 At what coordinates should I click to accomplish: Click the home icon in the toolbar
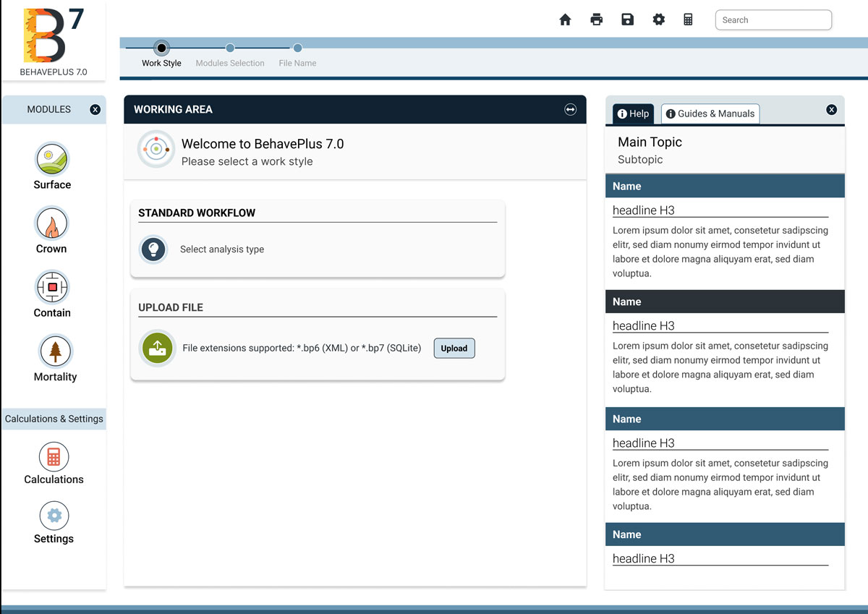coord(566,20)
